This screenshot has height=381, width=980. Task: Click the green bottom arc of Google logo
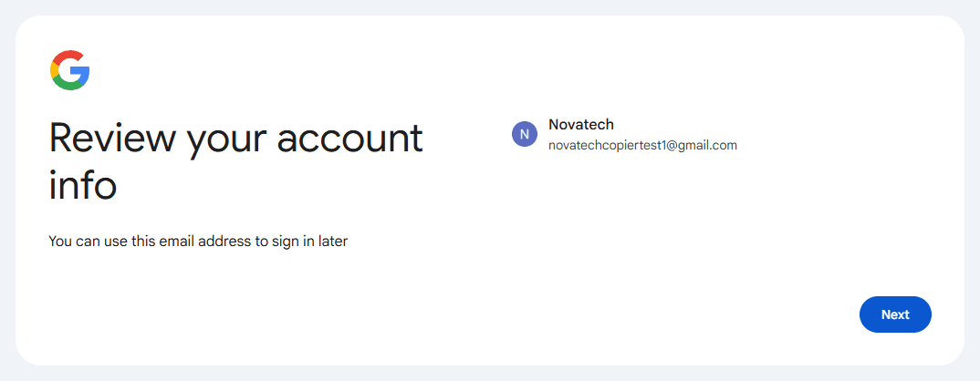click(x=69, y=85)
